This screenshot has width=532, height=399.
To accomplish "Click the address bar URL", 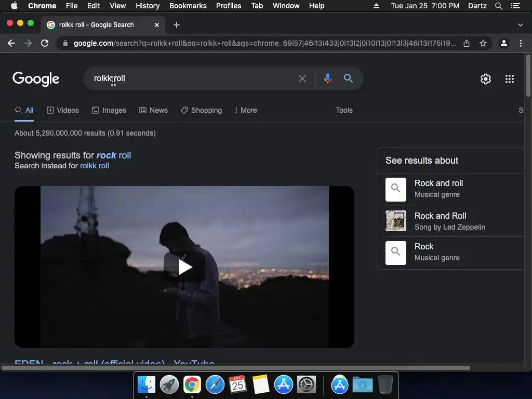I will (x=264, y=44).
